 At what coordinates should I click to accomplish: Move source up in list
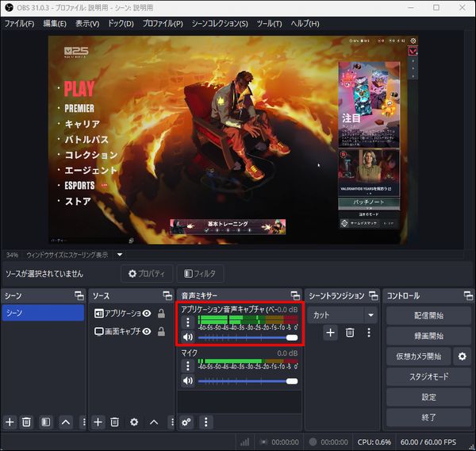point(154,422)
